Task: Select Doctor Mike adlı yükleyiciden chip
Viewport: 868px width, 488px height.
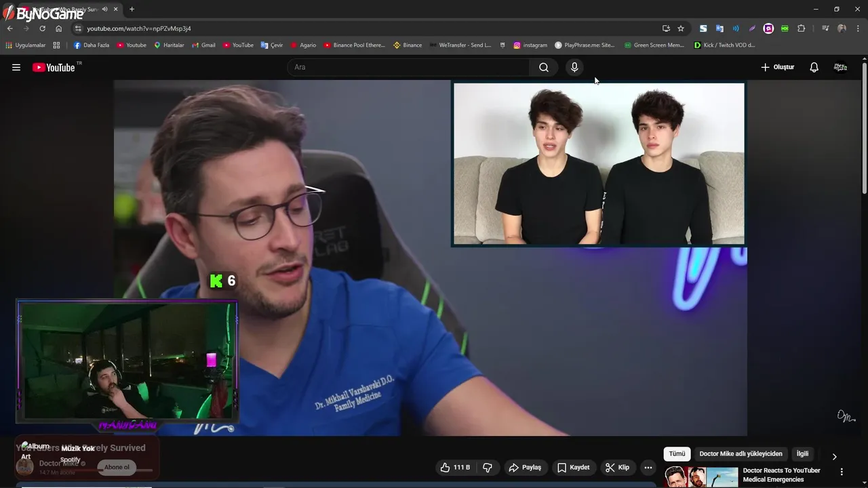Action: tap(741, 453)
